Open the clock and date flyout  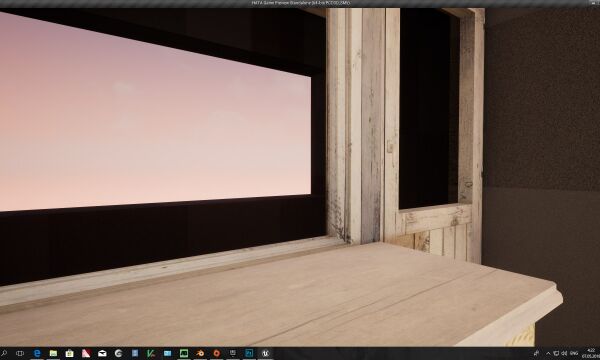pyautogui.click(x=591, y=353)
